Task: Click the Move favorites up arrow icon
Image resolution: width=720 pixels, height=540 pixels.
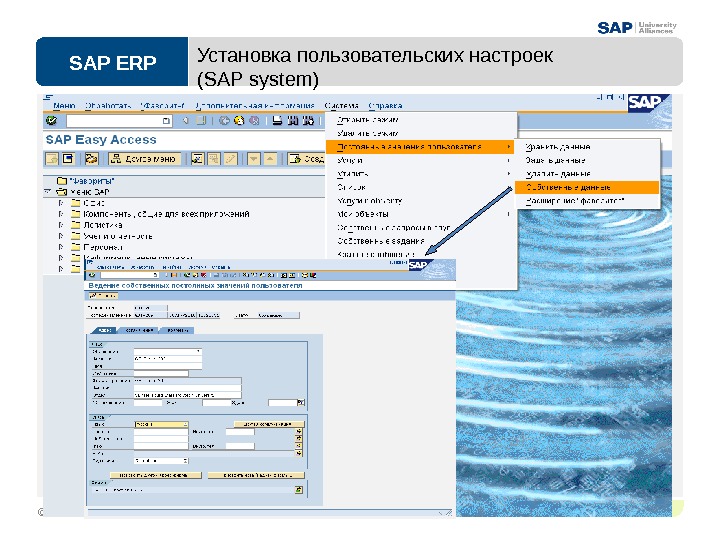Action: 270,159
